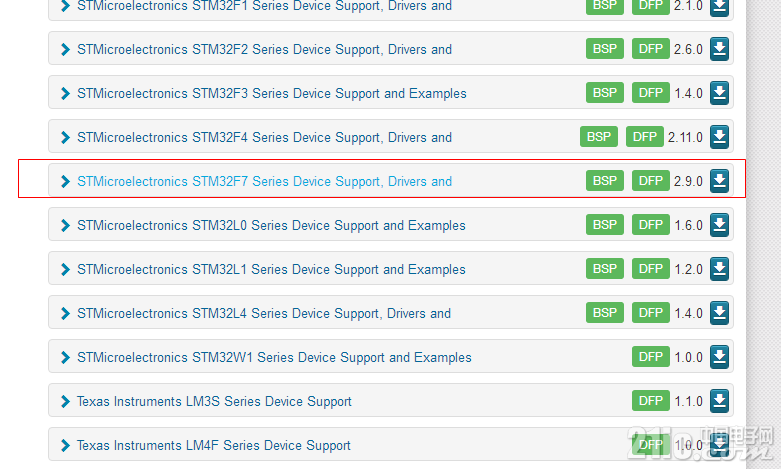
Task: Select version 1.4.0 of STM32L4 pack
Action: click(688, 313)
